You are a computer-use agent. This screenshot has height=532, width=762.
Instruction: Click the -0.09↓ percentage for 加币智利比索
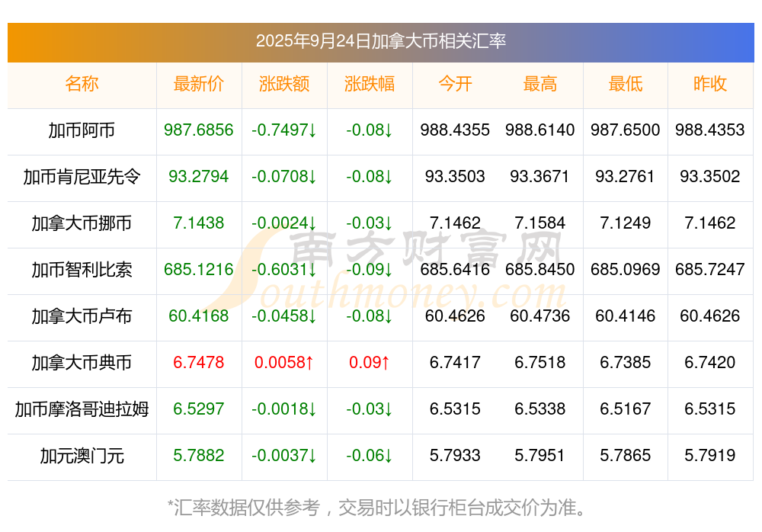(370, 269)
